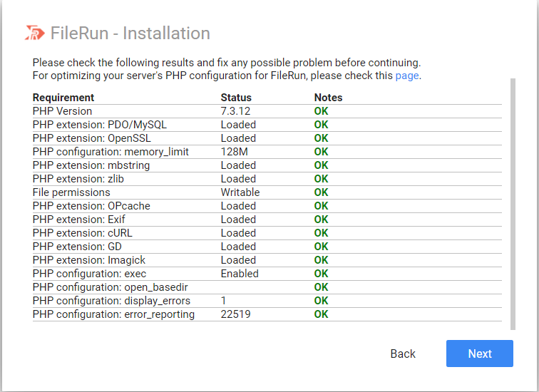The image size is (539, 392).
Task: Click the 'File permissions' row label
Action: point(71,192)
